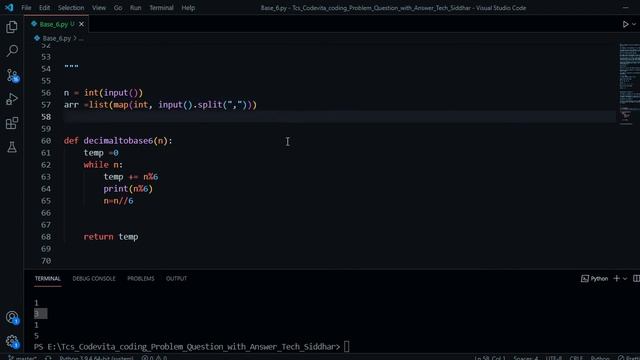
Task: Expand the run button dropdown arrow
Action: pos(634,24)
